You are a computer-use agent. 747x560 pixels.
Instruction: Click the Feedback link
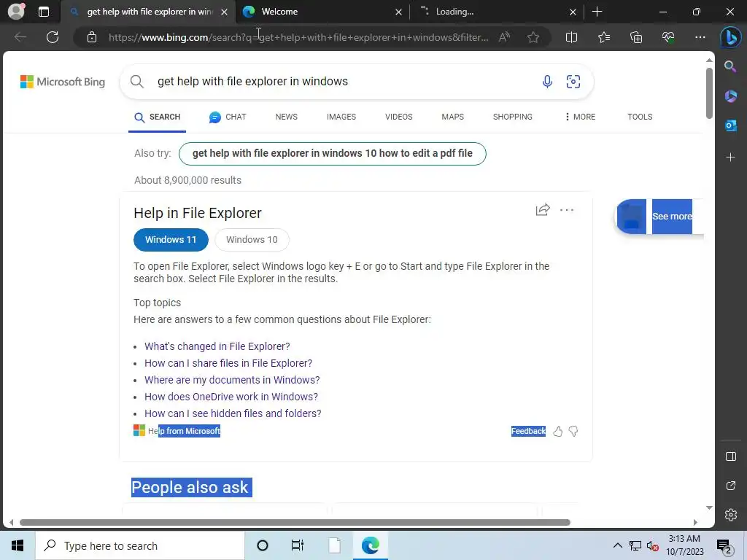coord(528,431)
